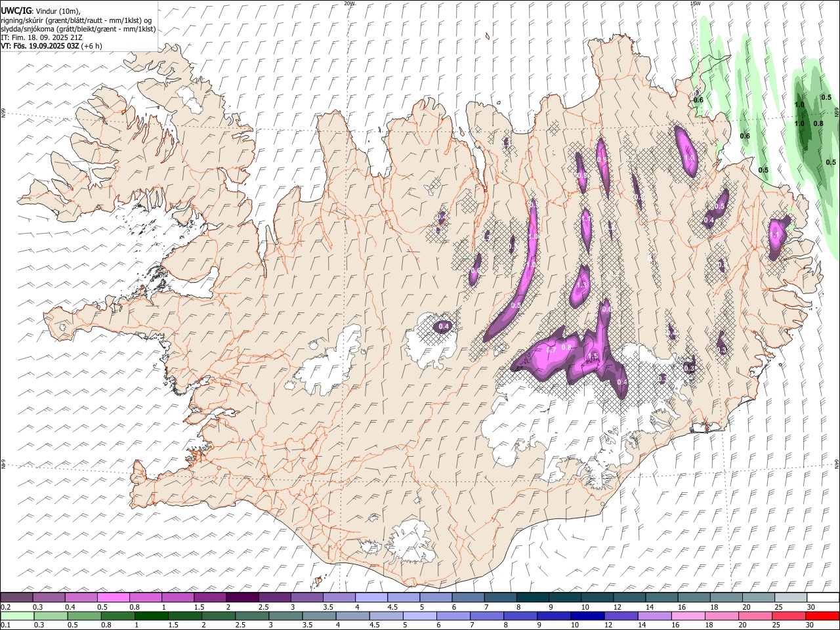Select darkest green rain swatch between 1 and 1.5

tap(151, 616)
